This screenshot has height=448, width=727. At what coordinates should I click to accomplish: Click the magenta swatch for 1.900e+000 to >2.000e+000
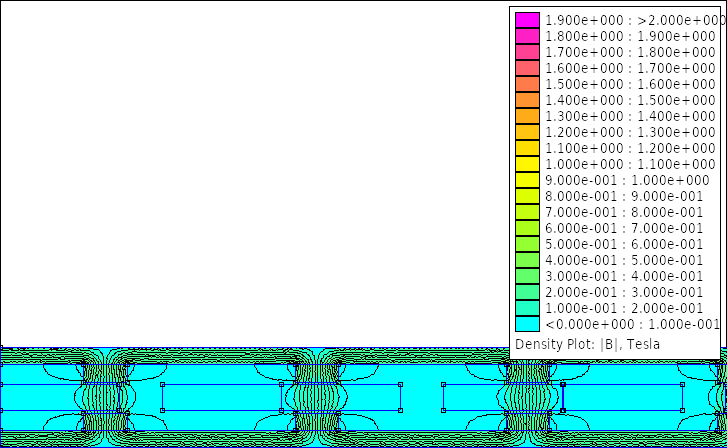[527, 20]
